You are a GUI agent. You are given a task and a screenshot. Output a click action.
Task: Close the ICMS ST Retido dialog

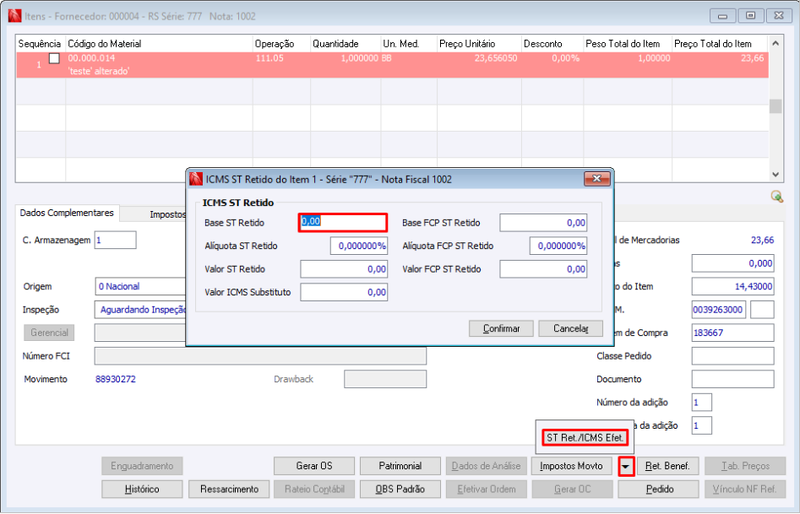(597, 179)
